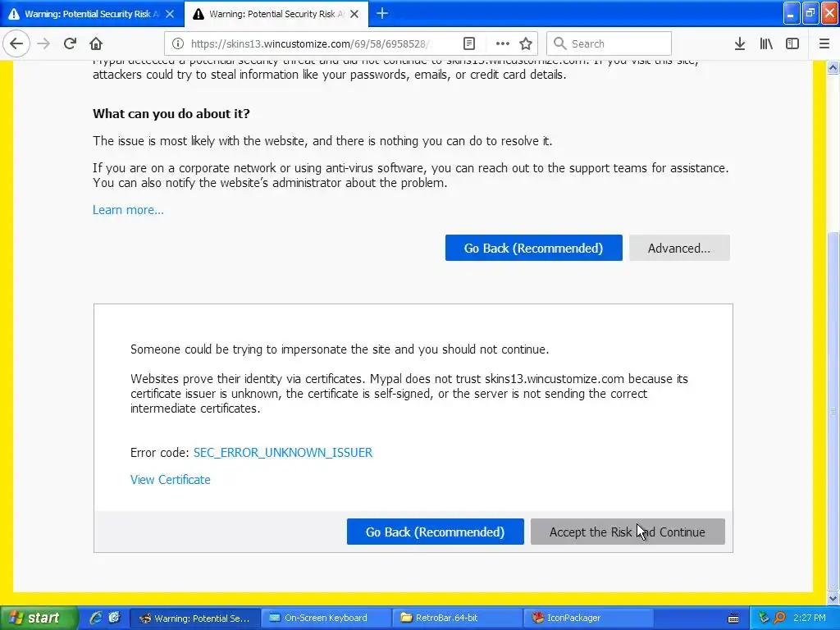The height and width of the screenshot is (630, 840).
Task: Close the second, active Warning tab
Action: 354,14
